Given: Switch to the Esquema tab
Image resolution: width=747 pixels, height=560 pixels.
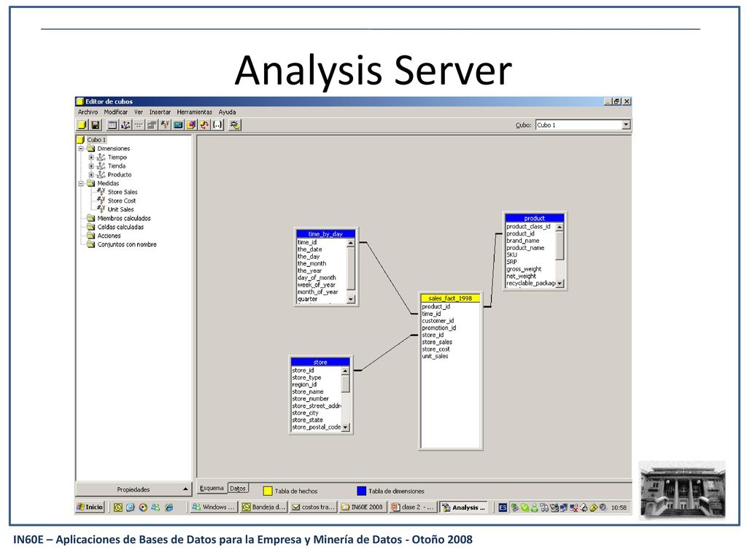Looking at the screenshot, I should (x=212, y=488).
